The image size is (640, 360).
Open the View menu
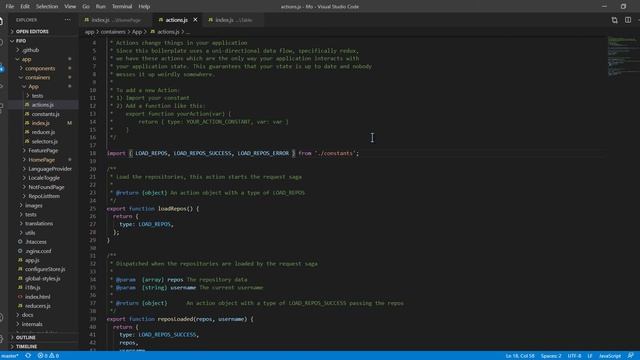tap(70, 7)
